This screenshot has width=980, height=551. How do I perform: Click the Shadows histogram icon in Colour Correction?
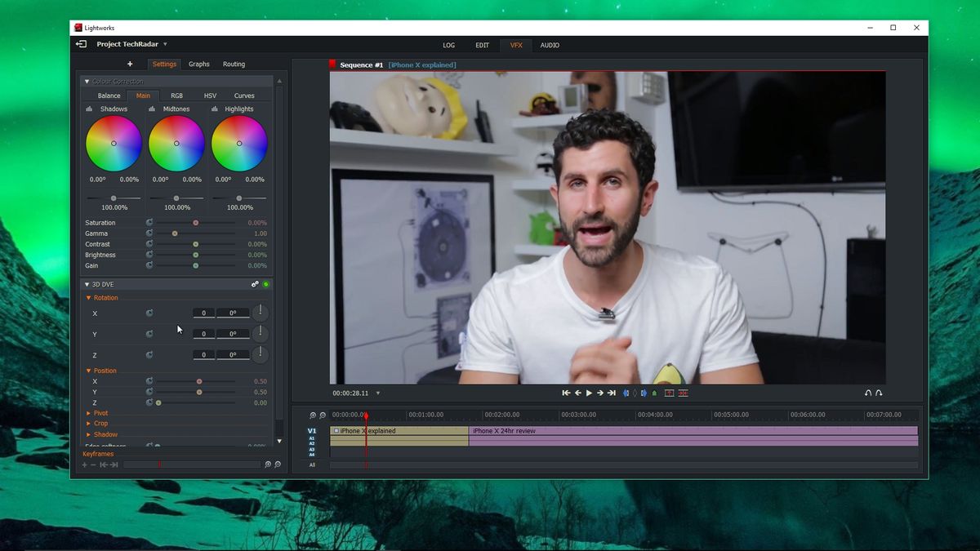[x=90, y=109]
